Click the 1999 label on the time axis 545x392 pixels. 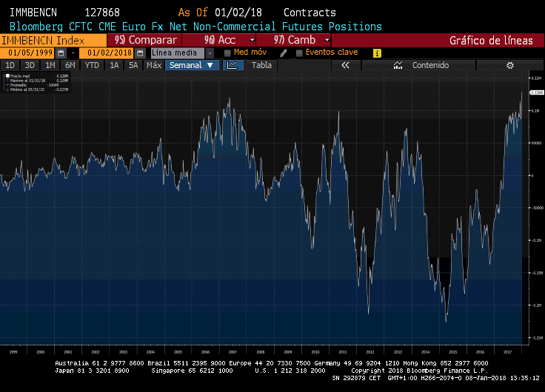13,352
